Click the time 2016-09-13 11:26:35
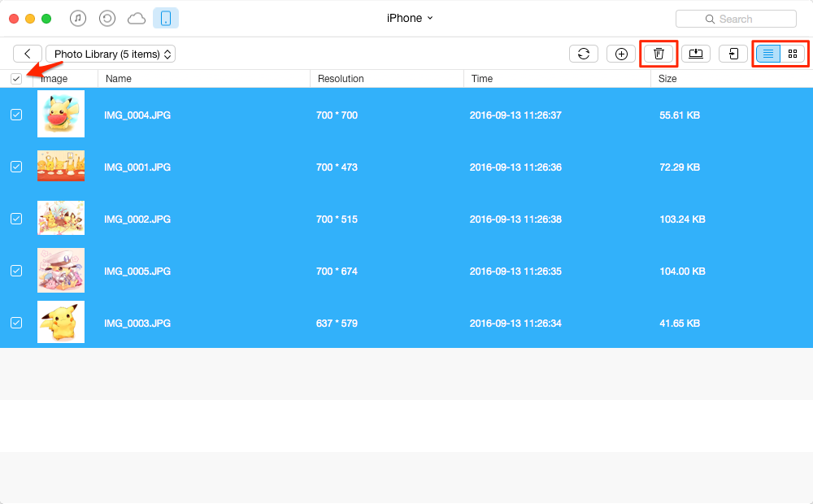Viewport: 813px width, 504px height. click(x=515, y=272)
